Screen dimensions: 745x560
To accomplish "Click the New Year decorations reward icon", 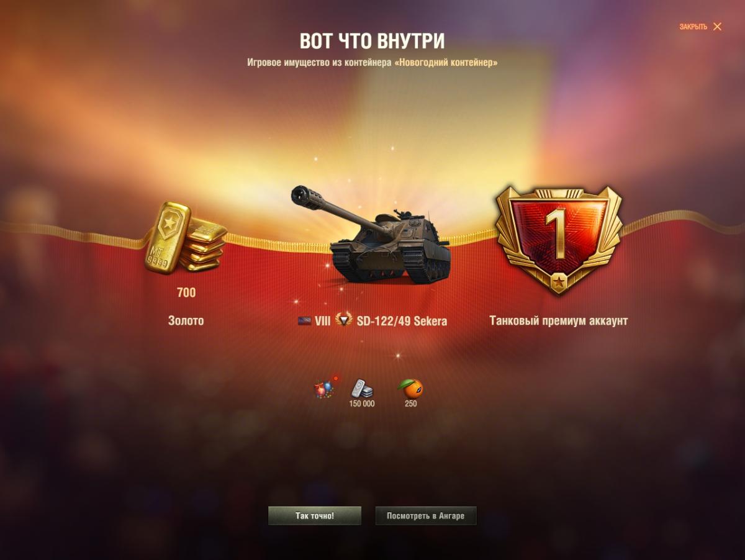I will (324, 387).
